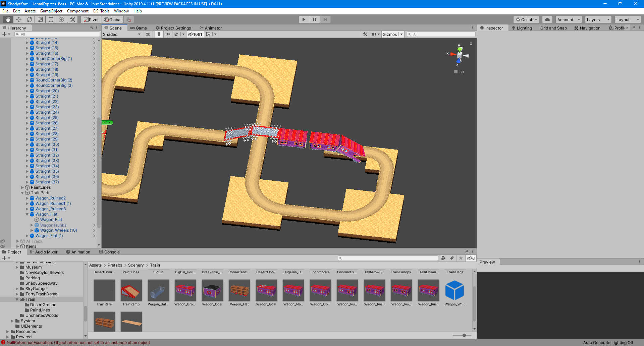Open the Layers dropdown
Viewport: 644px width, 346px height.
tap(598, 19)
